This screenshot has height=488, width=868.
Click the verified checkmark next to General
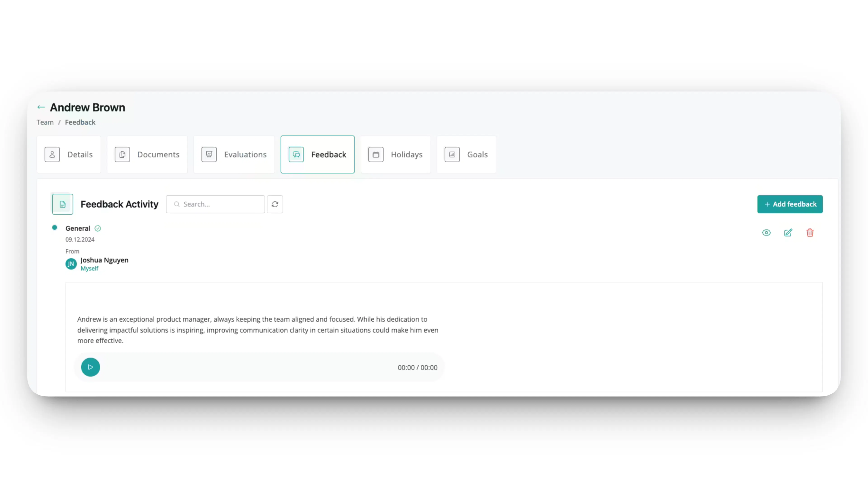click(98, 228)
